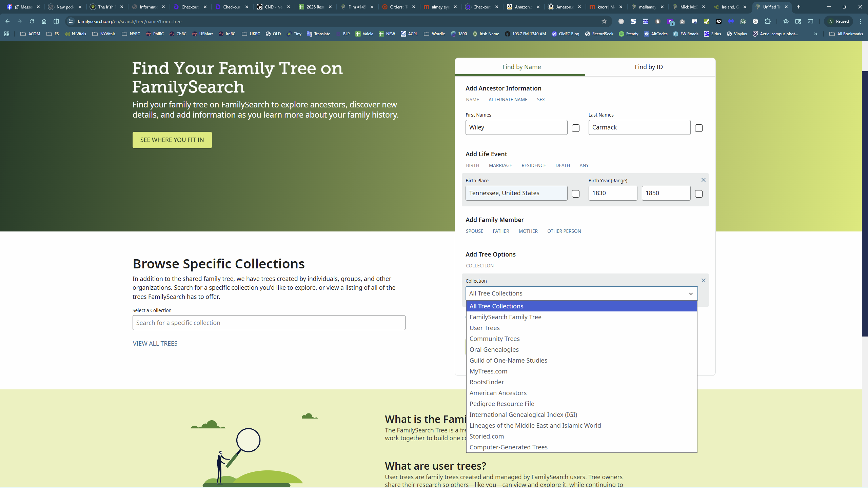Choose User Trees collection option
The width and height of the screenshot is (868, 488).
(x=581, y=328)
